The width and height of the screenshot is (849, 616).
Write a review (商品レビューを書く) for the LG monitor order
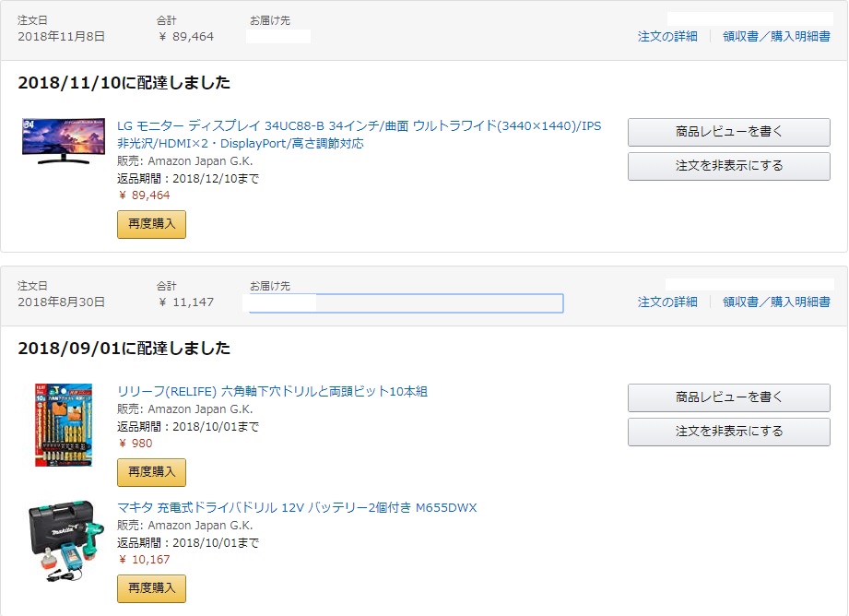click(729, 132)
